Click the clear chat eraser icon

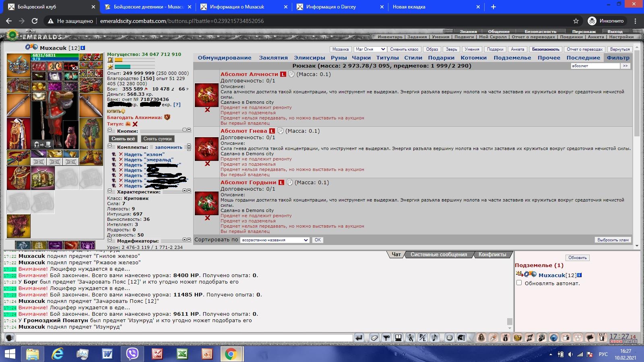[x=374, y=338]
